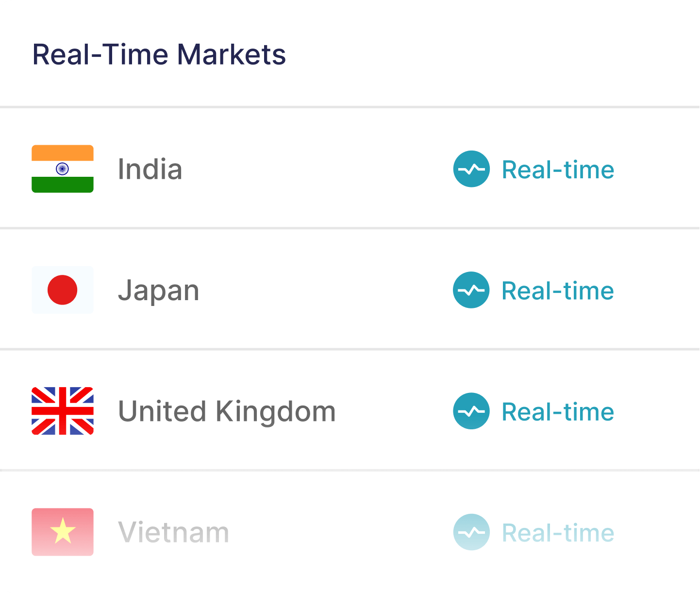Click the Real-Time Markets heading
700x593 pixels.
tap(159, 54)
